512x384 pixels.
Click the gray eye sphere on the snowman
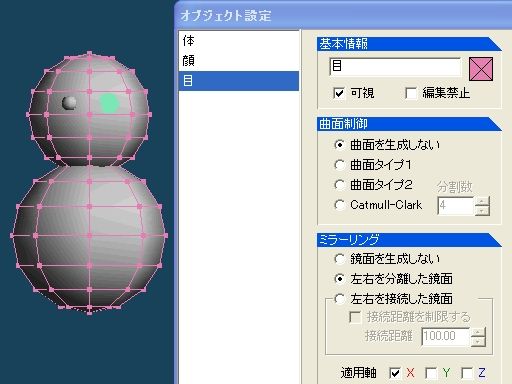(69, 103)
